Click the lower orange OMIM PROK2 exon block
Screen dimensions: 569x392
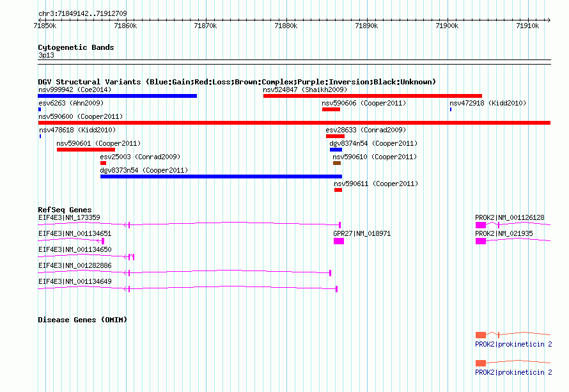click(x=481, y=363)
